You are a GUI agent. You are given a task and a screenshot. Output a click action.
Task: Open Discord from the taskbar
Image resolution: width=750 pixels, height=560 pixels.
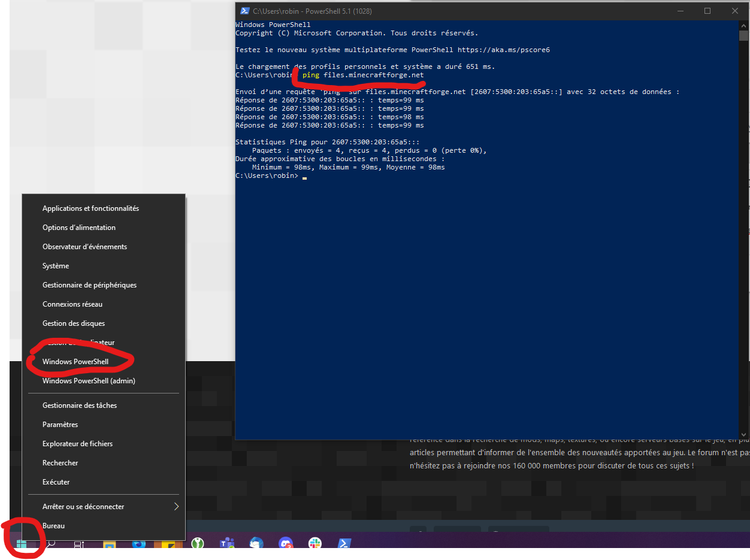point(286,544)
